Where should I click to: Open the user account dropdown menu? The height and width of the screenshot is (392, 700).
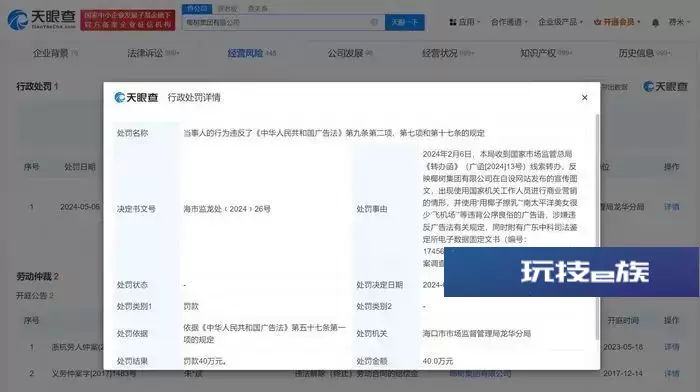click(x=679, y=22)
